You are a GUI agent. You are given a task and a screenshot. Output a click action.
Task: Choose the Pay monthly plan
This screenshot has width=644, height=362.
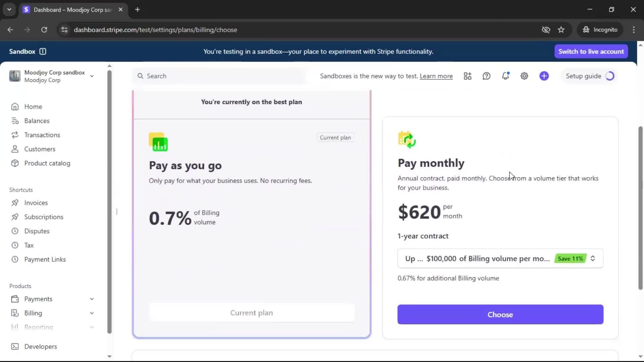point(500,314)
